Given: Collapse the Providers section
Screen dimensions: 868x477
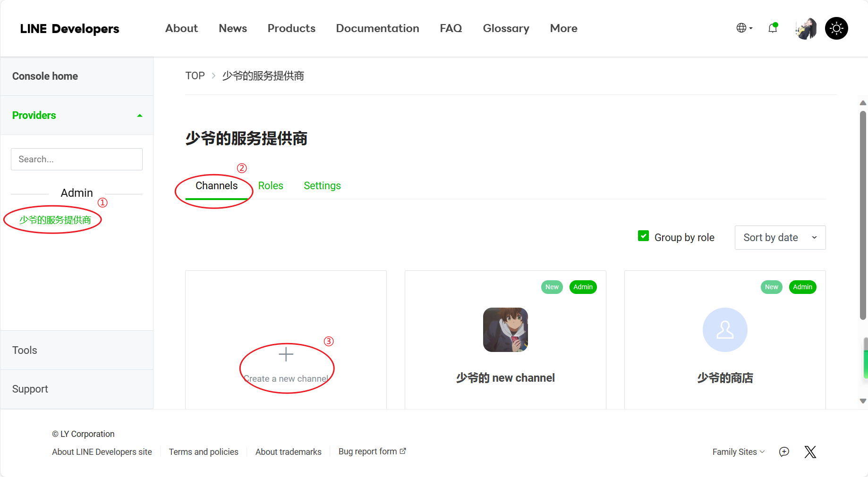Looking at the screenshot, I should (x=77, y=115).
